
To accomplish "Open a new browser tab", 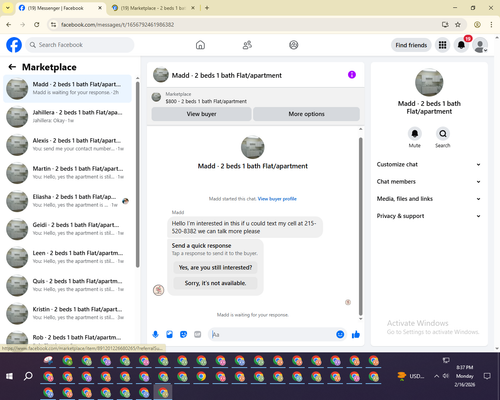I will pyautogui.click(x=207, y=8).
